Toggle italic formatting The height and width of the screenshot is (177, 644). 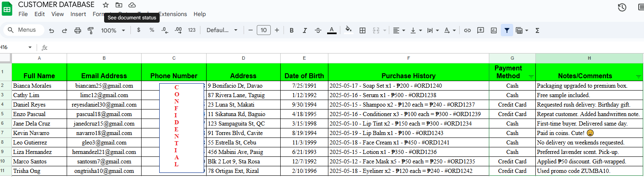305,30
